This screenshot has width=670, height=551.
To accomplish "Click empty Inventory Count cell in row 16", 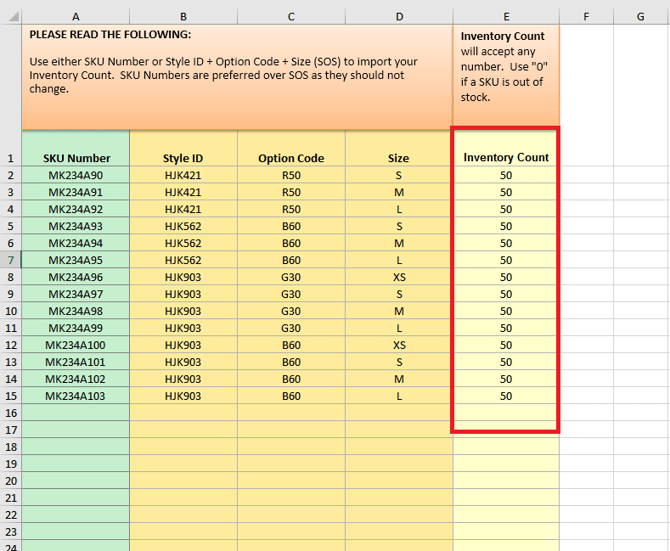I will pos(506,413).
